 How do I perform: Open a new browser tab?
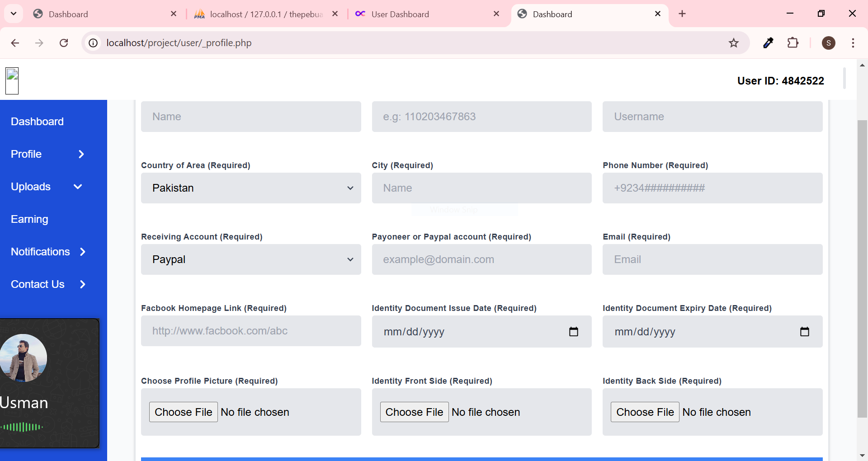point(682,14)
